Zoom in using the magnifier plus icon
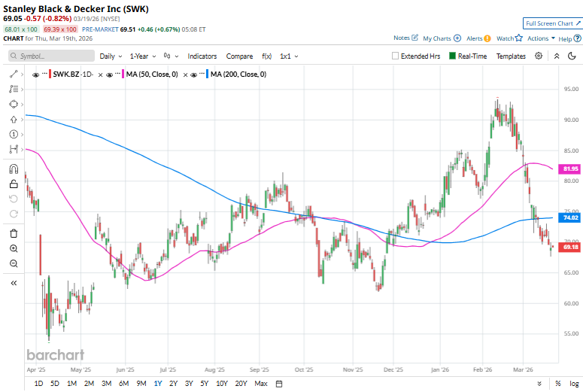583x392 pixels. [14, 248]
